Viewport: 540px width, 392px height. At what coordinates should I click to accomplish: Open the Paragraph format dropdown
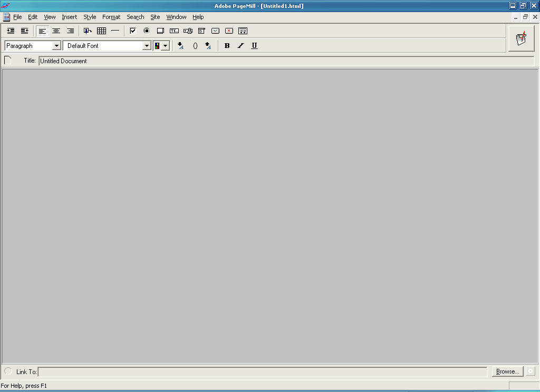[56, 46]
